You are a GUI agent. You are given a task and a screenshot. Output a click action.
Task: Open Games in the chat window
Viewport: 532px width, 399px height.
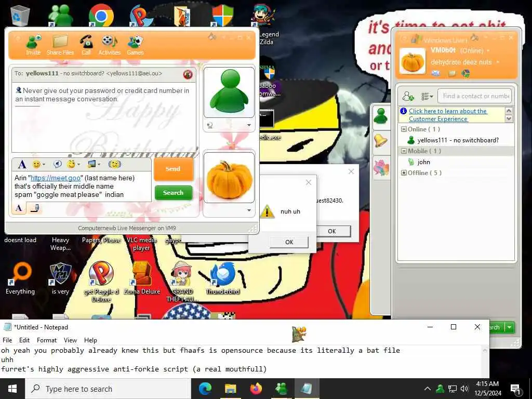coord(135,45)
